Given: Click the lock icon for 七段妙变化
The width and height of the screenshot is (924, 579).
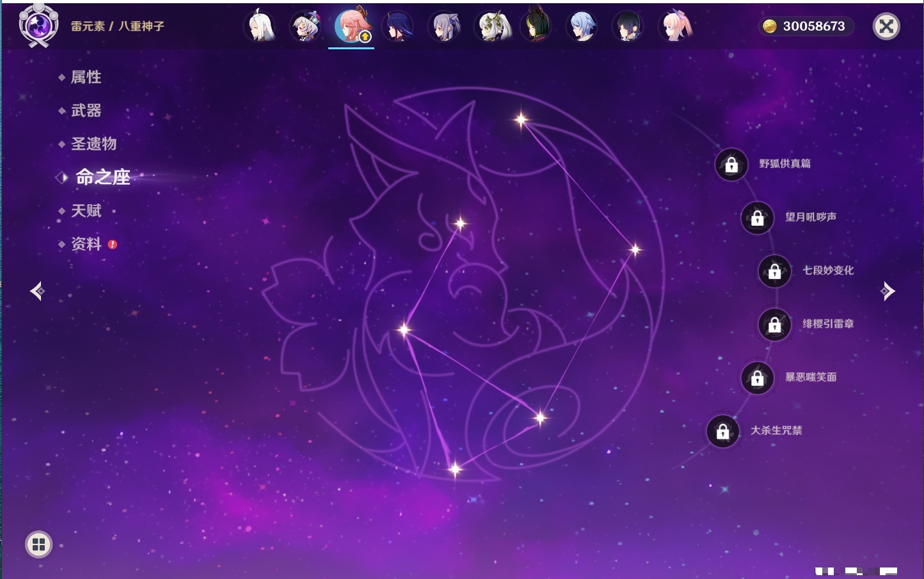Looking at the screenshot, I should pyautogui.click(x=775, y=271).
